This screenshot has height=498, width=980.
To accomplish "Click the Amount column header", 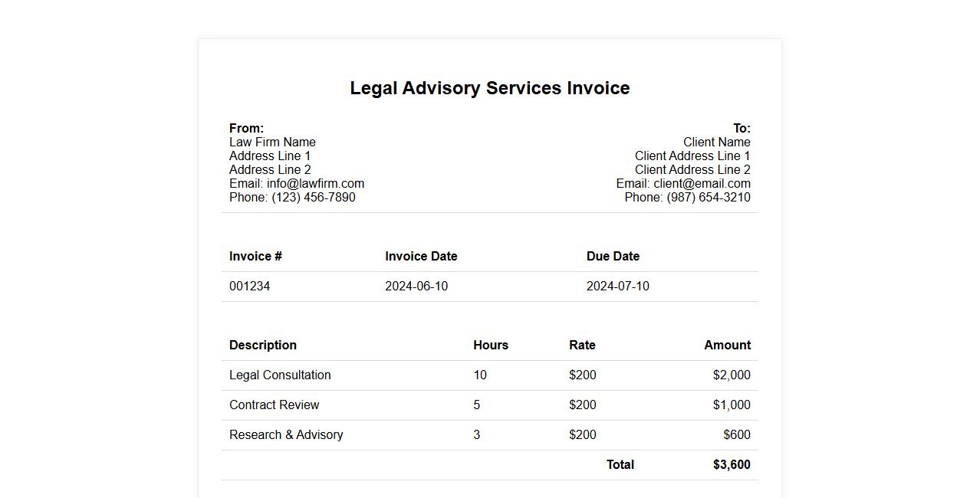I will 727,346.
